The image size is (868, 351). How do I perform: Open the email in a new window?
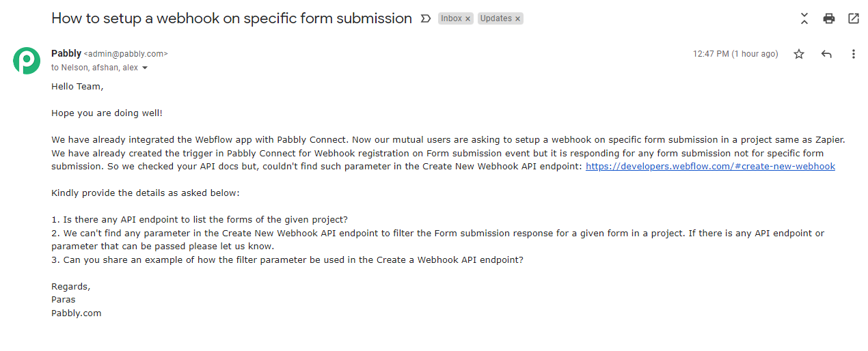854,18
